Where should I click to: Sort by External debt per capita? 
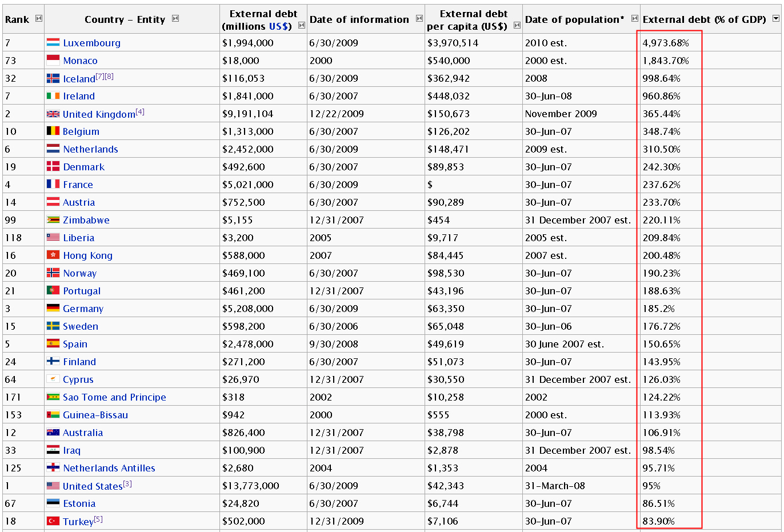[x=517, y=25]
